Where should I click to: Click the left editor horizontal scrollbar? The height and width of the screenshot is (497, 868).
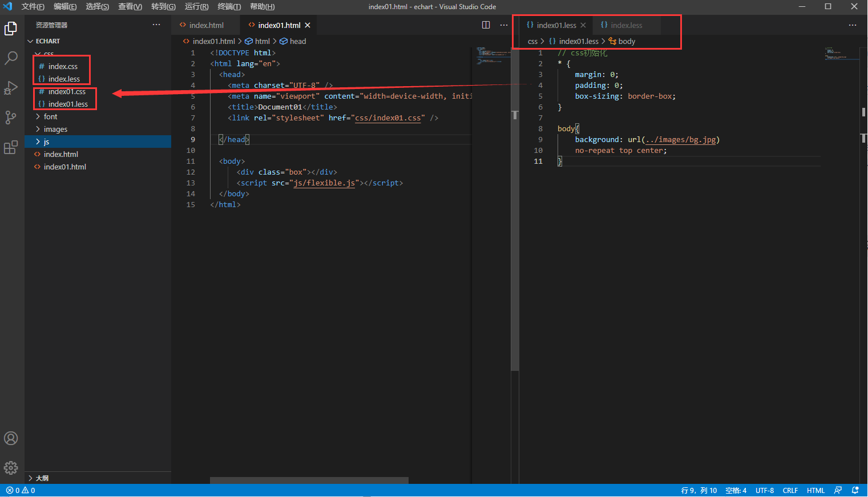tap(309, 480)
